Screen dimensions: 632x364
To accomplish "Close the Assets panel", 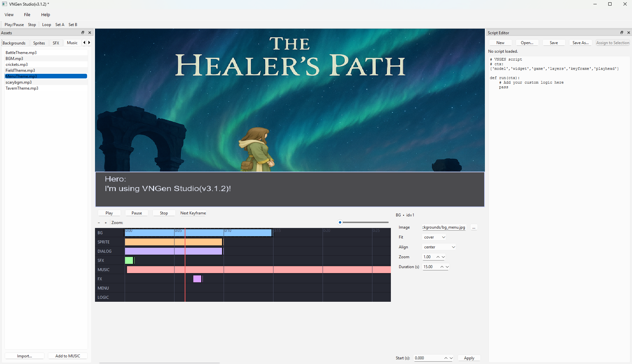I will point(90,33).
